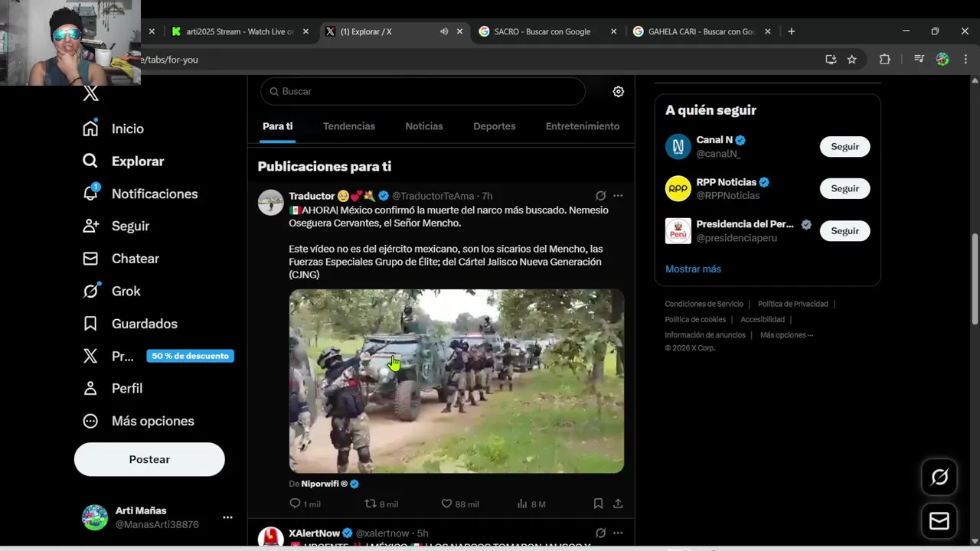980x551 pixels.
Task: Open Notificaciones
Action: 140,194
